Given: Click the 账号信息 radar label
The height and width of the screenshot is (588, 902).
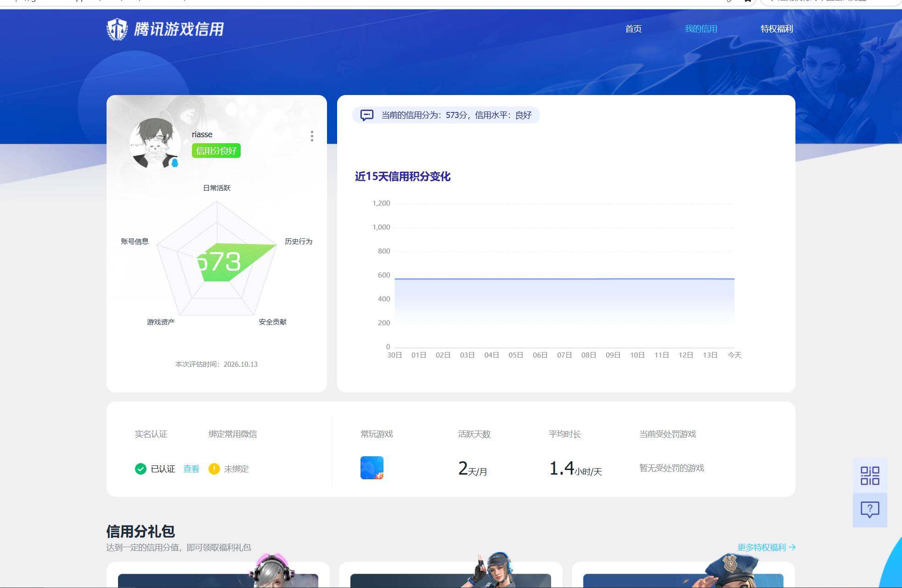Looking at the screenshot, I should (x=135, y=241).
